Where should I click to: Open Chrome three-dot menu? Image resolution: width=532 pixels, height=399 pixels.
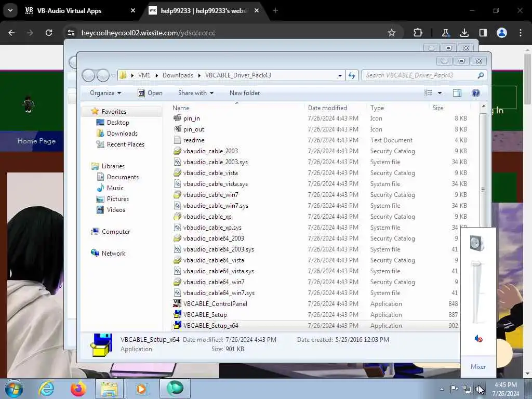coord(521,33)
